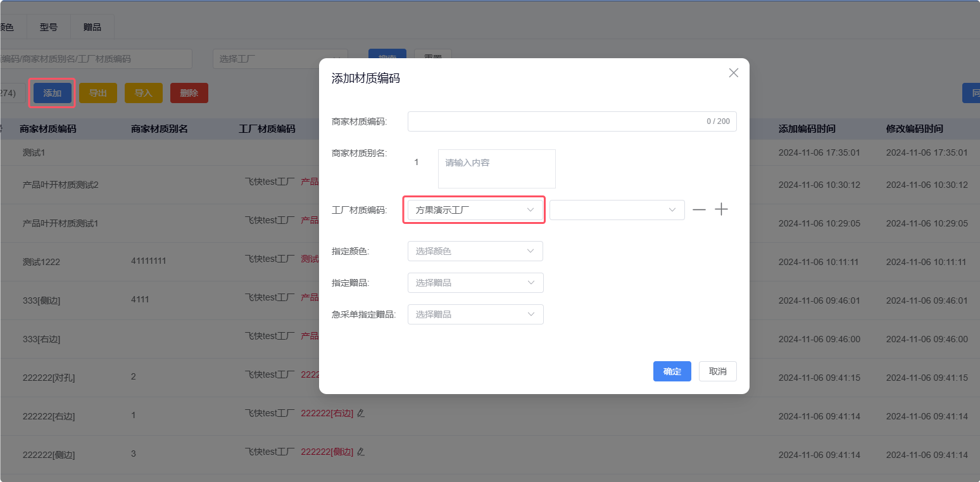This screenshot has width=980, height=482.
Task: Open the 方果演示工厂 factory dropdown
Action: 475,210
